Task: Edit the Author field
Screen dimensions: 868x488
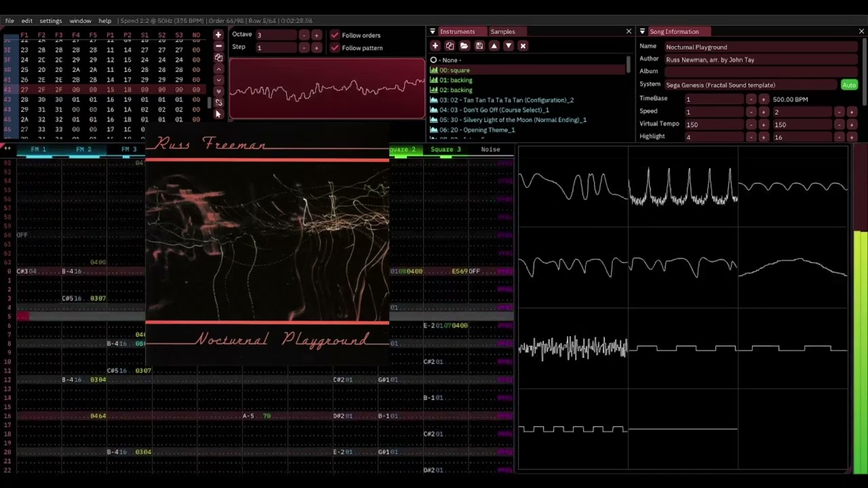Action: click(x=761, y=60)
